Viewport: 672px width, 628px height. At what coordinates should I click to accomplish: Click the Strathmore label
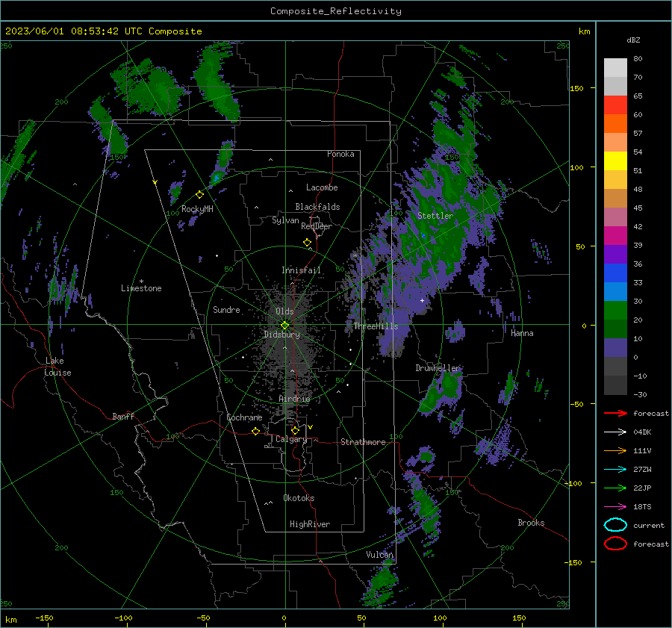pos(363,442)
